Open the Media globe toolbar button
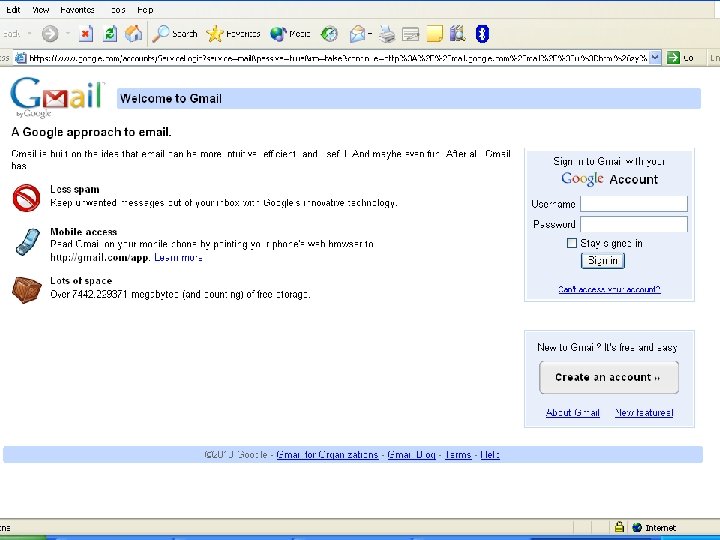The image size is (720, 540). (x=290, y=34)
